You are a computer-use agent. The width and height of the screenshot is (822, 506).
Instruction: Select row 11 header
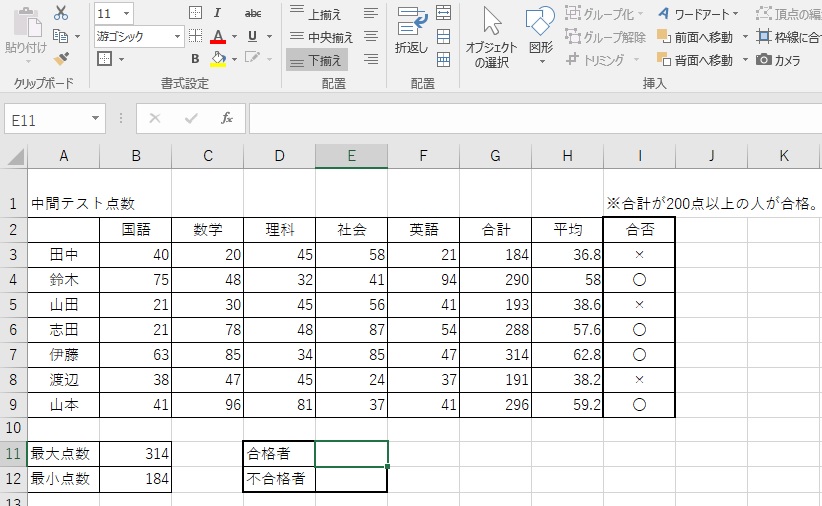coord(13,454)
